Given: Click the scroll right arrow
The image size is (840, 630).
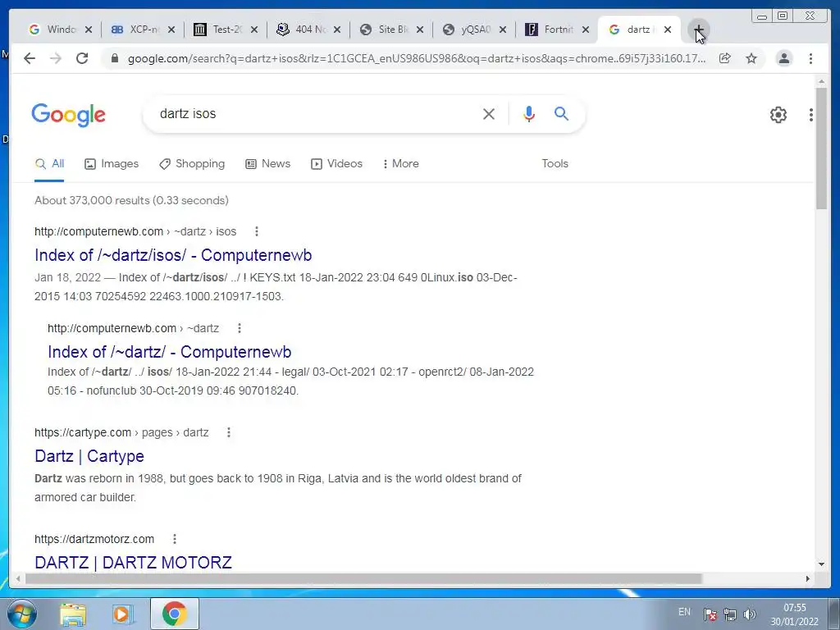Looking at the screenshot, I should click(808, 578).
